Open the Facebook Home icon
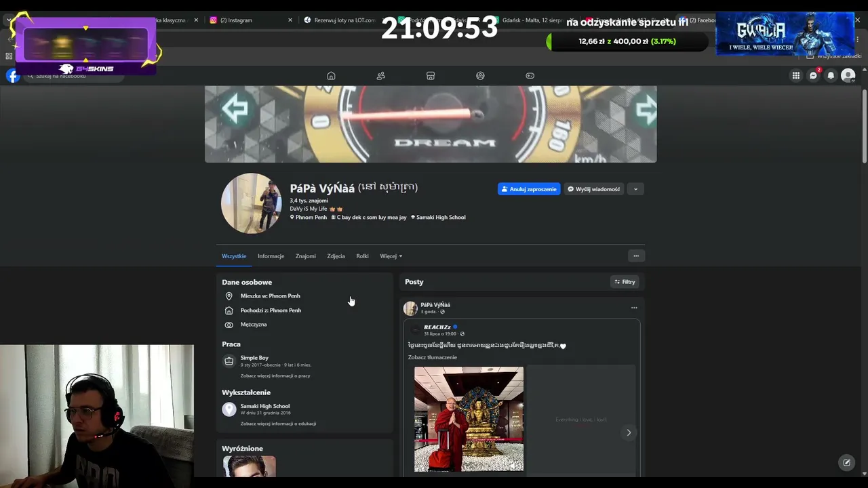 click(331, 76)
